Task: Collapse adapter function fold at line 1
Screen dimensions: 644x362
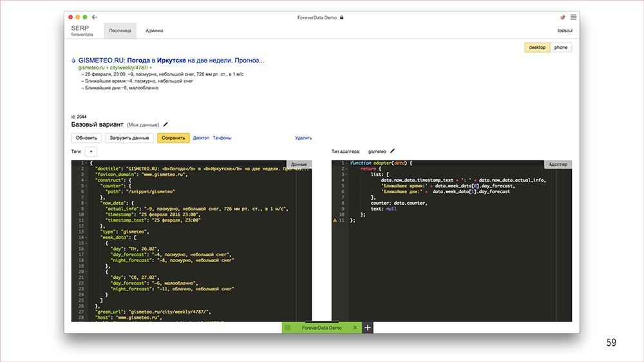Action: (x=346, y=163)
